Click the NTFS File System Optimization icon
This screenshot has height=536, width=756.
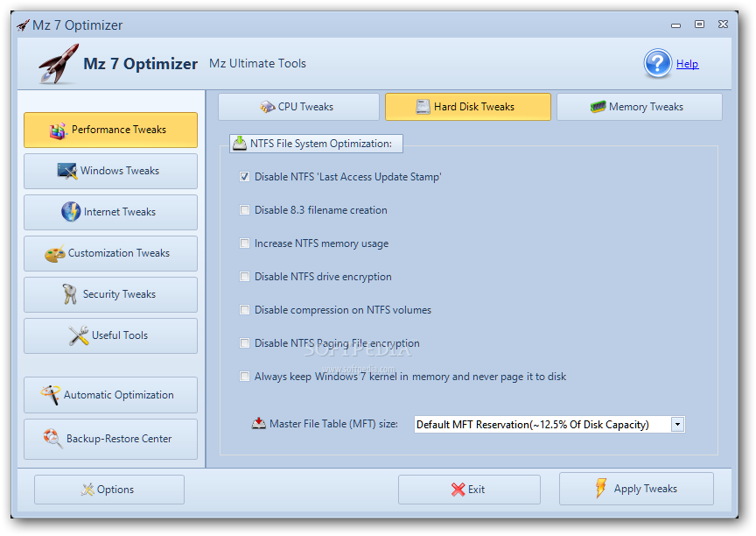click(240, 144)
